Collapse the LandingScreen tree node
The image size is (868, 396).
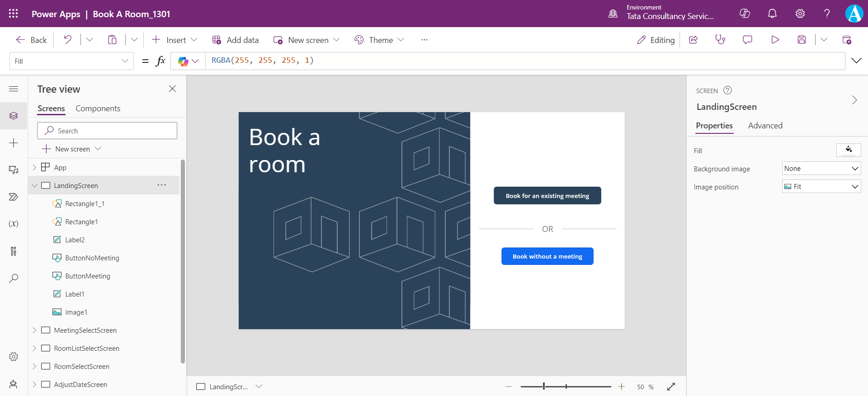[35, 186]
